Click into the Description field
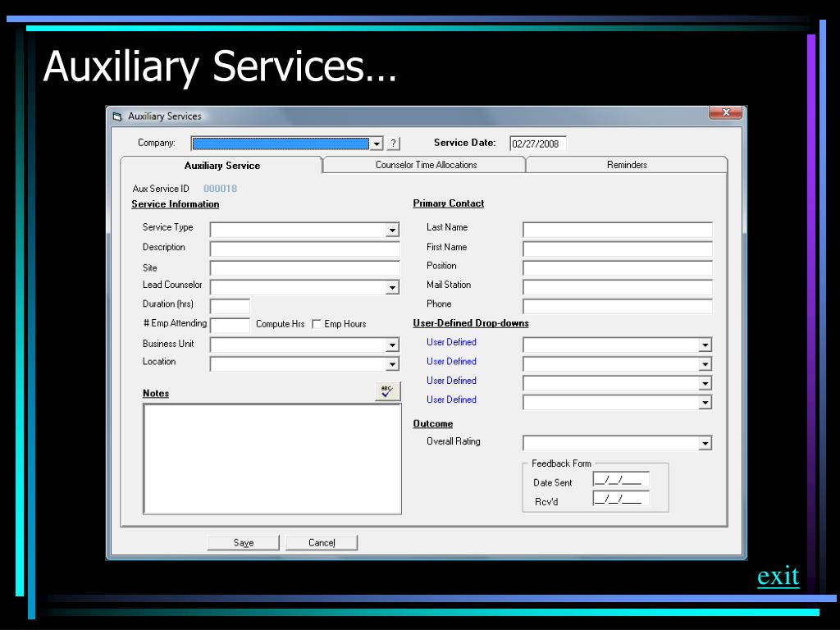 305,249
